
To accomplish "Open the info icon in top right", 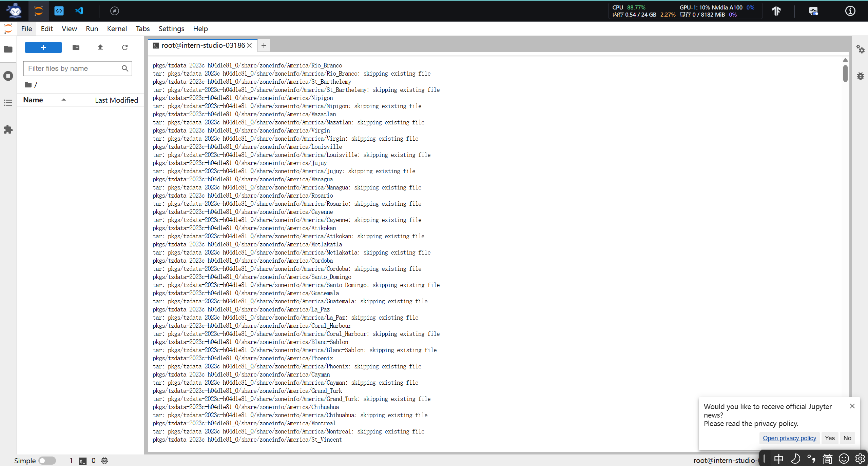I will click(x=850, y=11).
